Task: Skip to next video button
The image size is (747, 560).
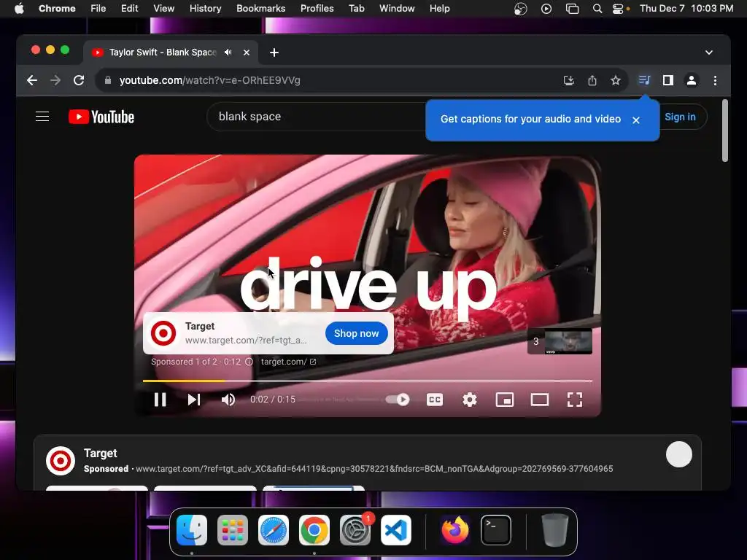Action: 194,400
